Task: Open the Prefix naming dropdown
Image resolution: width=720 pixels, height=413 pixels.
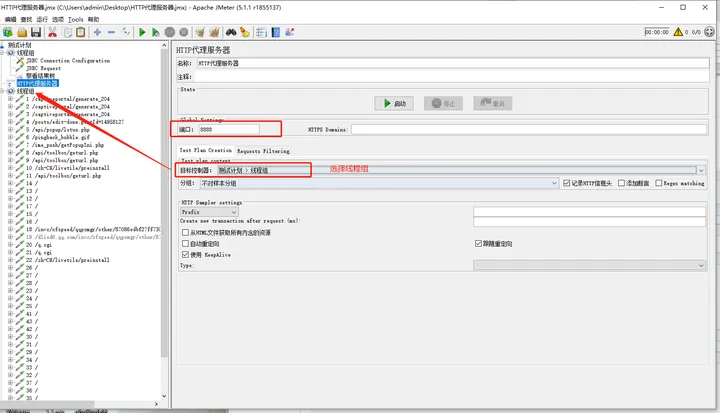Action: click(x=209, y=212)
